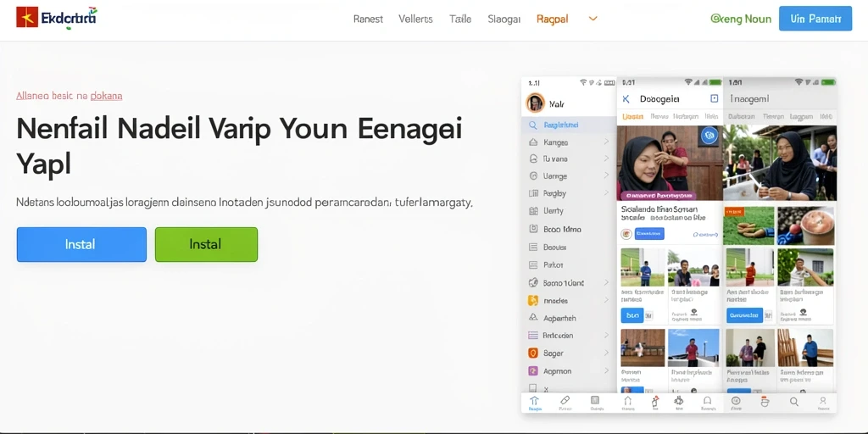Tap the blue active home icon in bottom bar
The height and width of the screenshot is (434, 868).
[534, 403]
